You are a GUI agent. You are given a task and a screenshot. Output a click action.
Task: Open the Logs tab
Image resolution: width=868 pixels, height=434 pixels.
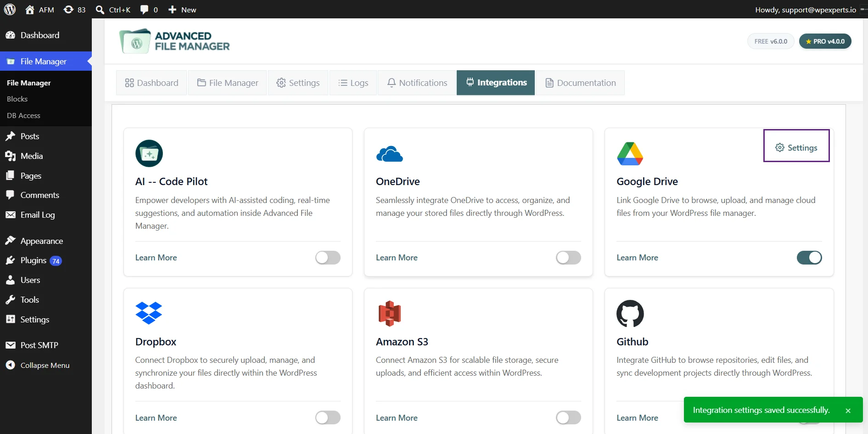click(353, 83)
